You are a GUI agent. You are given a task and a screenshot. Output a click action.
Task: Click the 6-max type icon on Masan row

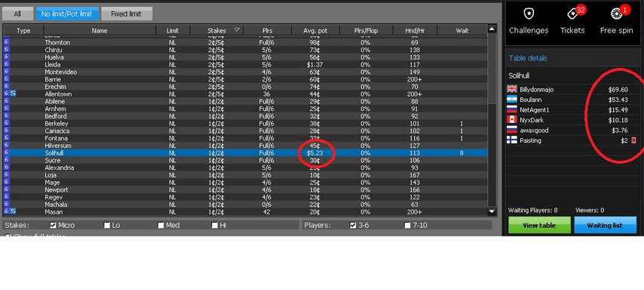7,211
